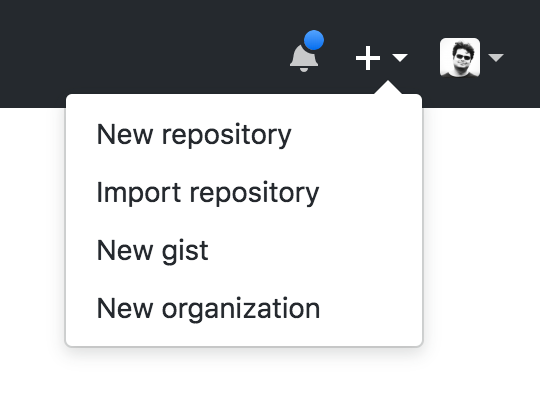Click the word "gist" in the menu

pos(185,251)
